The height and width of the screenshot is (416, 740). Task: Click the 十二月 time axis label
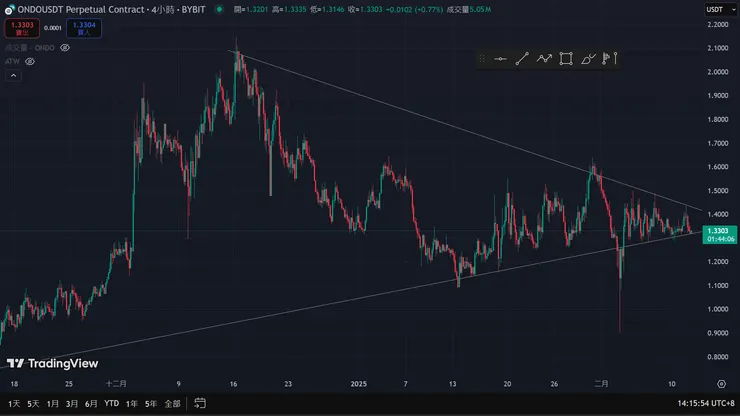pyautogui.click(x=116, y=384)
